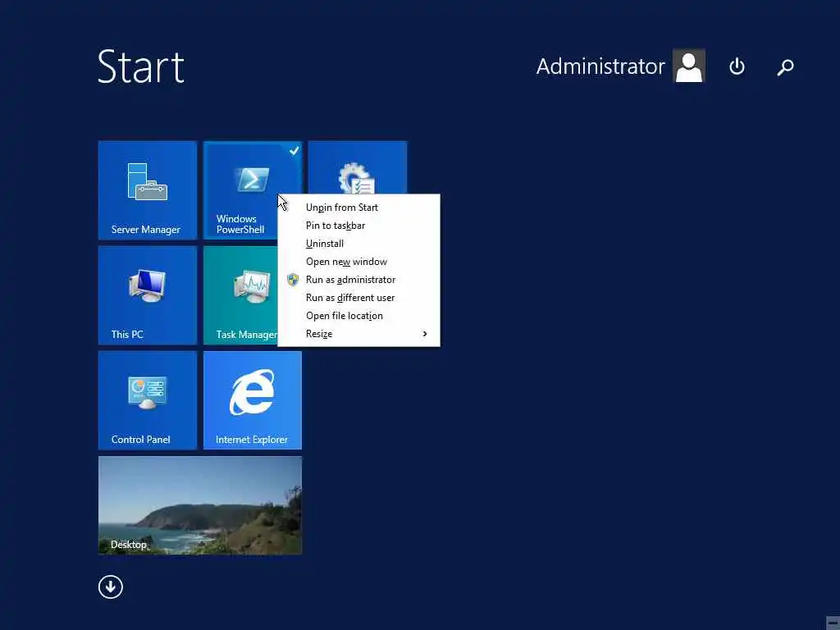Viewport: 840px width, 630px height.
Task: Uncheck the PowerShell tile selection checkmark
Action: coord(294,151)
